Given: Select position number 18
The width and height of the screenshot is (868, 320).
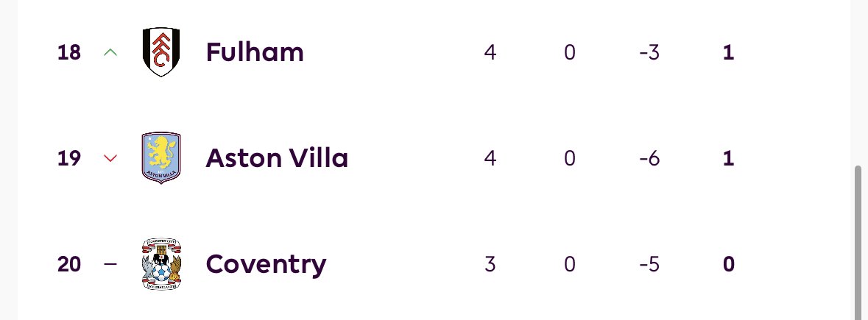Looking at the screenshot, I should [x=69, y=52].
